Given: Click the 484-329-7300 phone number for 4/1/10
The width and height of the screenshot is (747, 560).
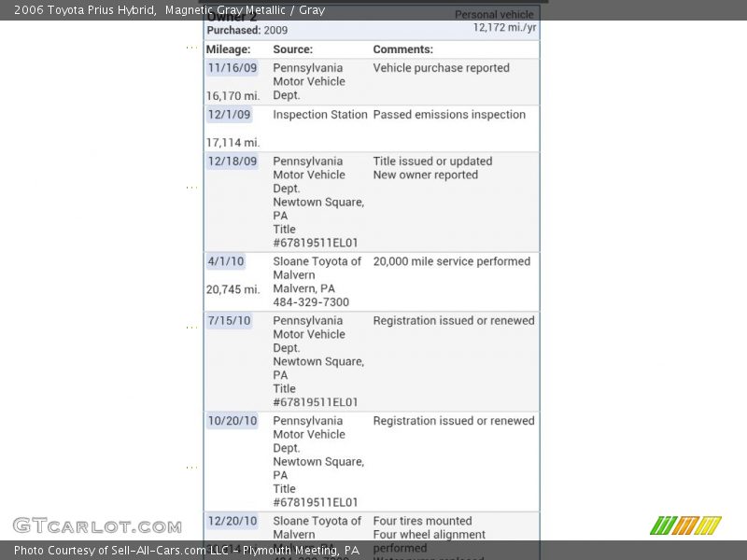Looking at the screenshot, I should (311, 301).
